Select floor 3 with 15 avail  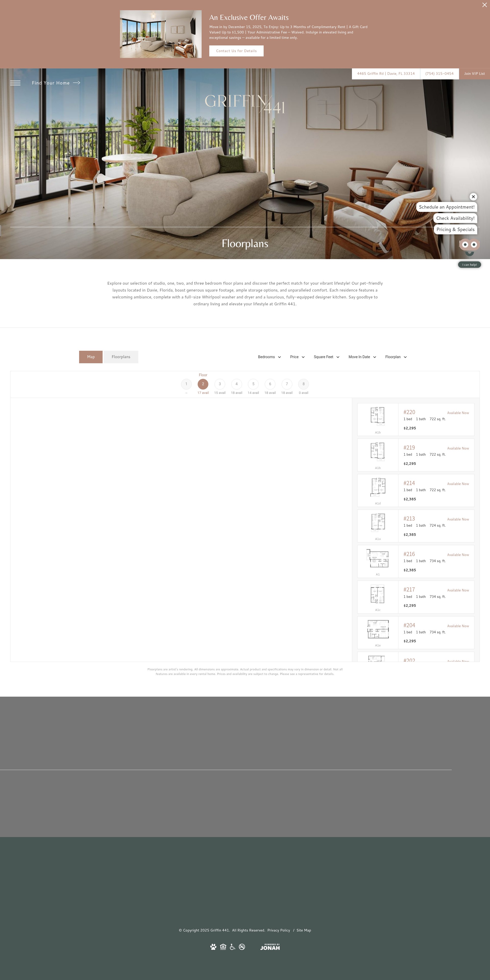pos(220,384)
